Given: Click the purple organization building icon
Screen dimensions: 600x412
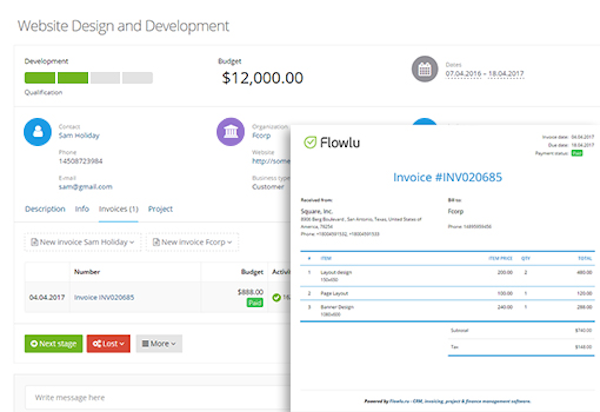Looking at the screenshot, I should [x=230, y=132].
